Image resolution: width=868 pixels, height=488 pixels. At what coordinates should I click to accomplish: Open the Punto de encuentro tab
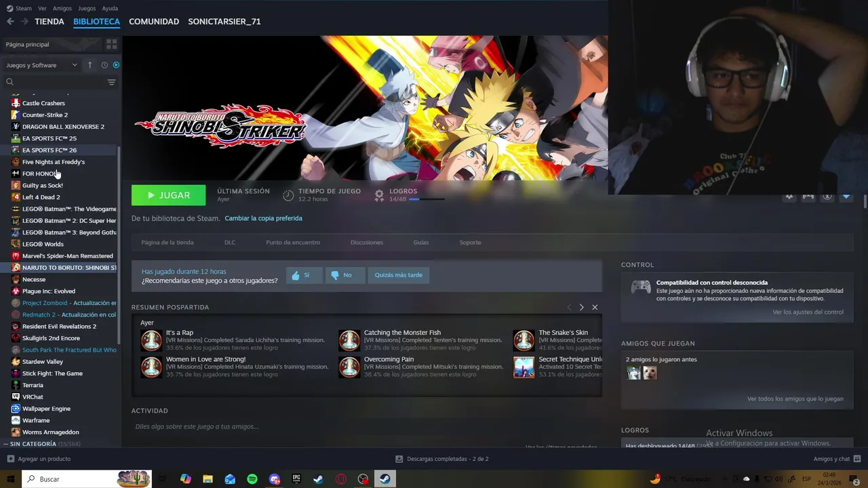coord(293,242)
